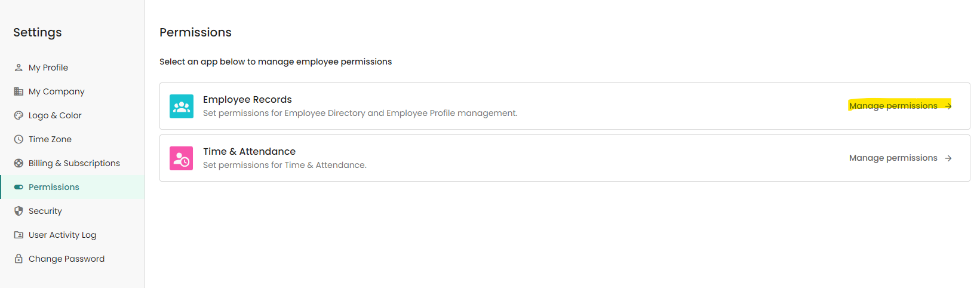Click arrow next to Employee Records permissions

[948, 106]
